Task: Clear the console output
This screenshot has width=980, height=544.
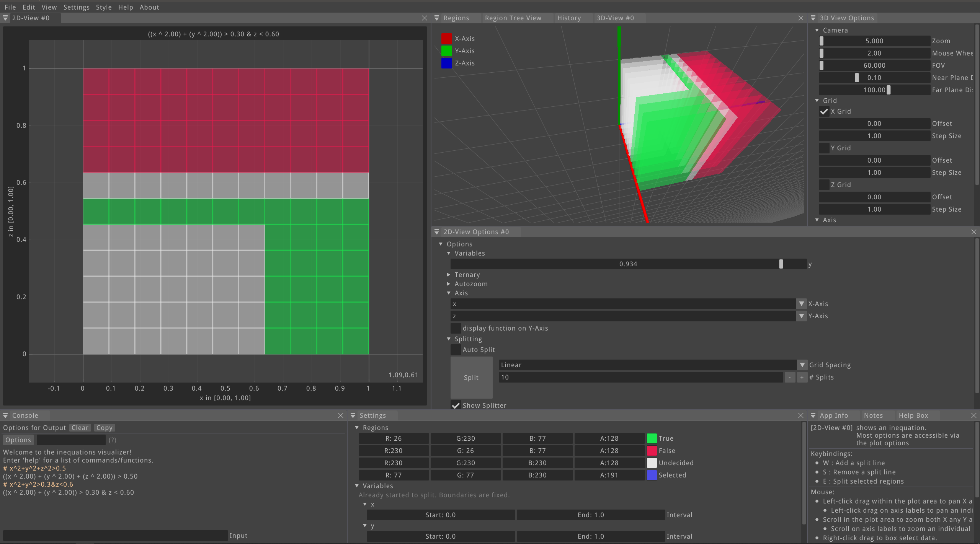Action: click(80, 428)
